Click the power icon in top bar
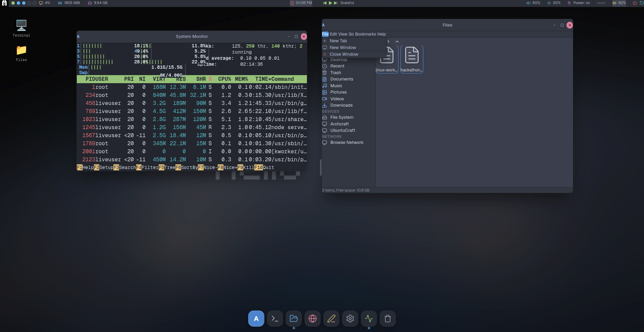This screenshot has width=644, height=332. click(x=635, y=3)
